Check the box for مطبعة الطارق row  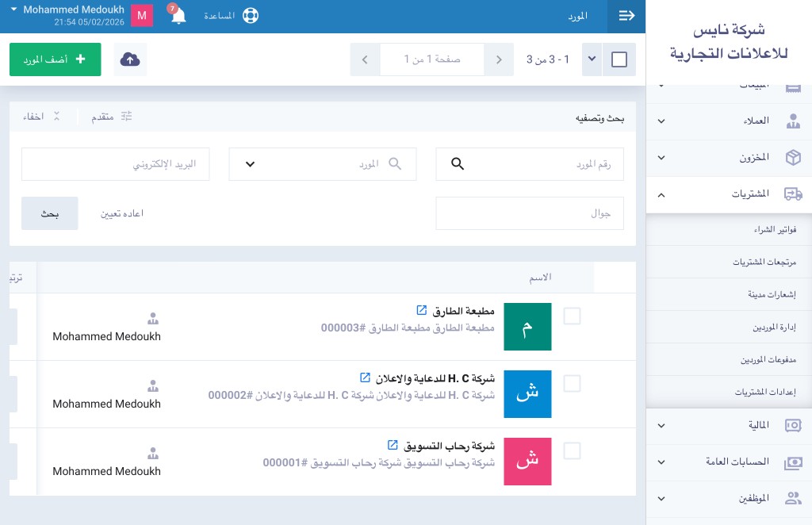pyautogui.click(x=572, y=316)
